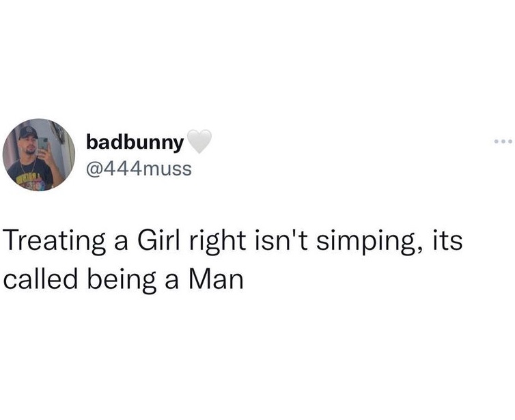Click the middle dot of the ellipsis menu
Viewport: 515px width, 420px height.
503,141
